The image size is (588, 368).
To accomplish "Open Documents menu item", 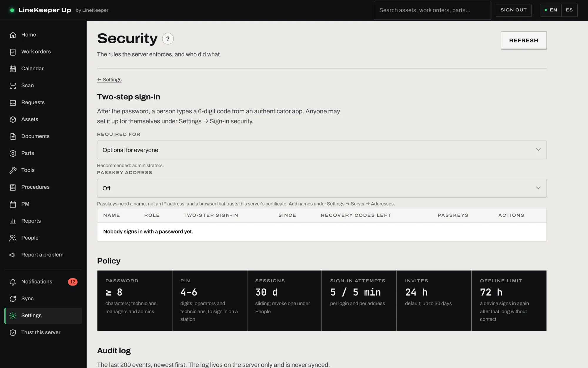I will (43, 136).
